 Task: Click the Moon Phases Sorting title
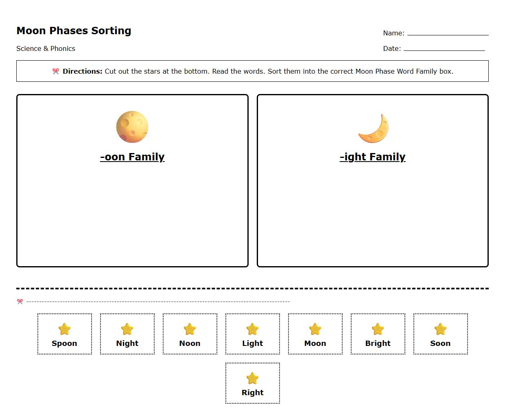point(74,31)
